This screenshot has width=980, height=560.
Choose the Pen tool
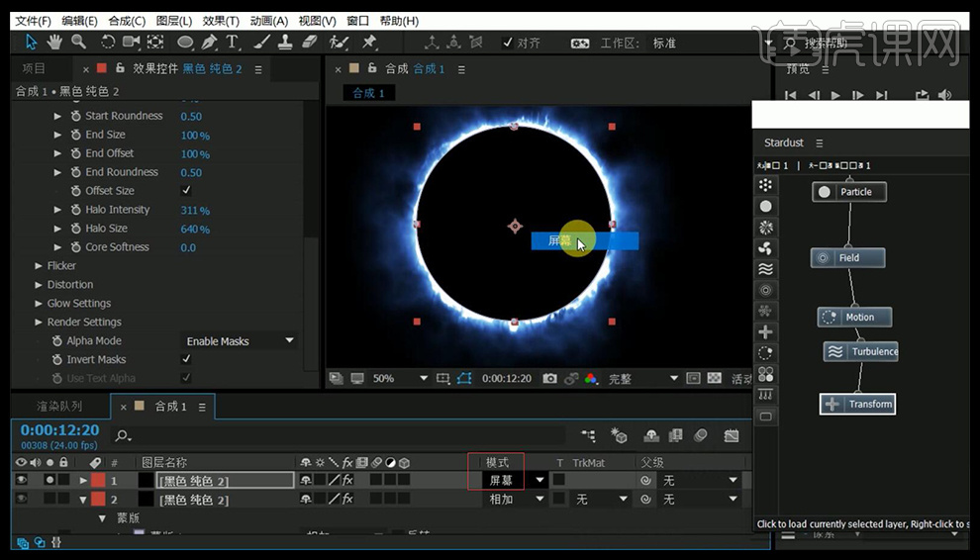point(209,42)
